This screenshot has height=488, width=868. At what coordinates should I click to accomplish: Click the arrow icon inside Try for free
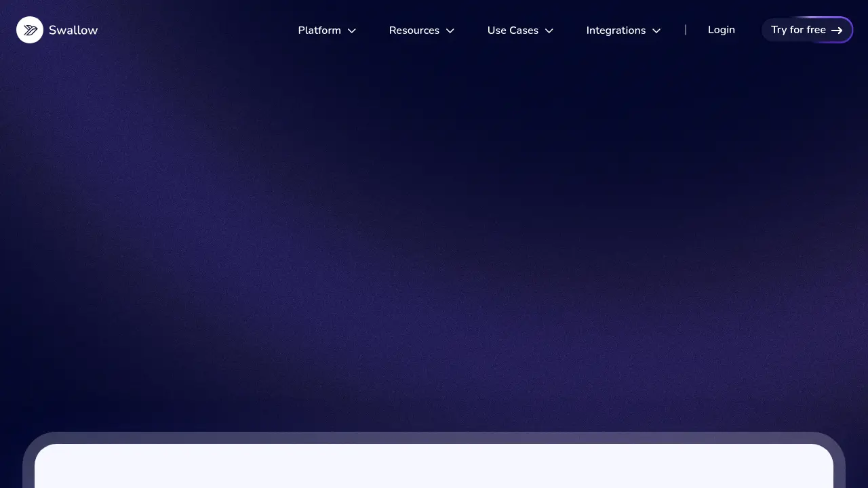[837, 30]
